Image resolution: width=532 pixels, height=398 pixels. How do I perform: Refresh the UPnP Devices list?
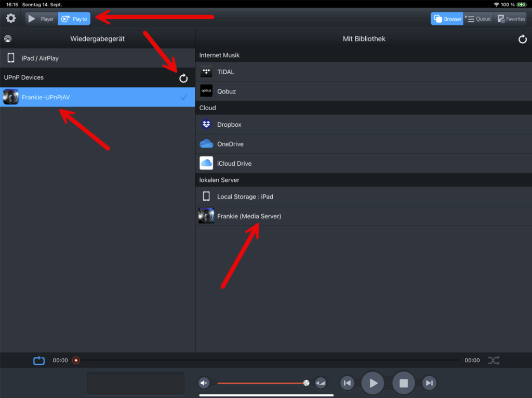pyautogui.click(x=183, y=78)
